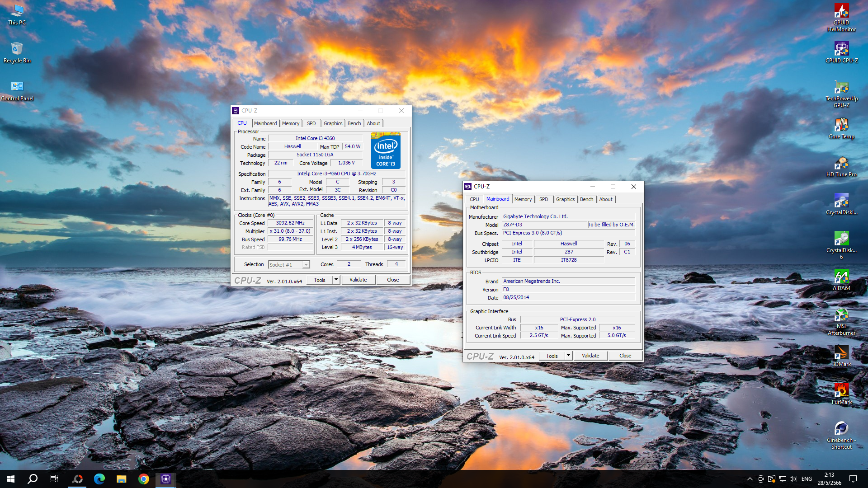Show hidden system tray icons chevron
This screenshot has width=868, height=488.
tap(750, 479)
